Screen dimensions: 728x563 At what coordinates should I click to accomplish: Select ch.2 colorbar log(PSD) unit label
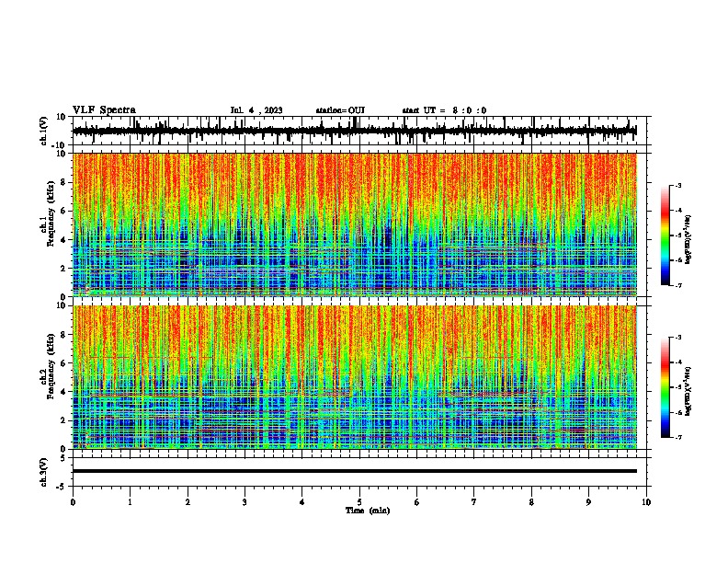[x=688, y=392]
